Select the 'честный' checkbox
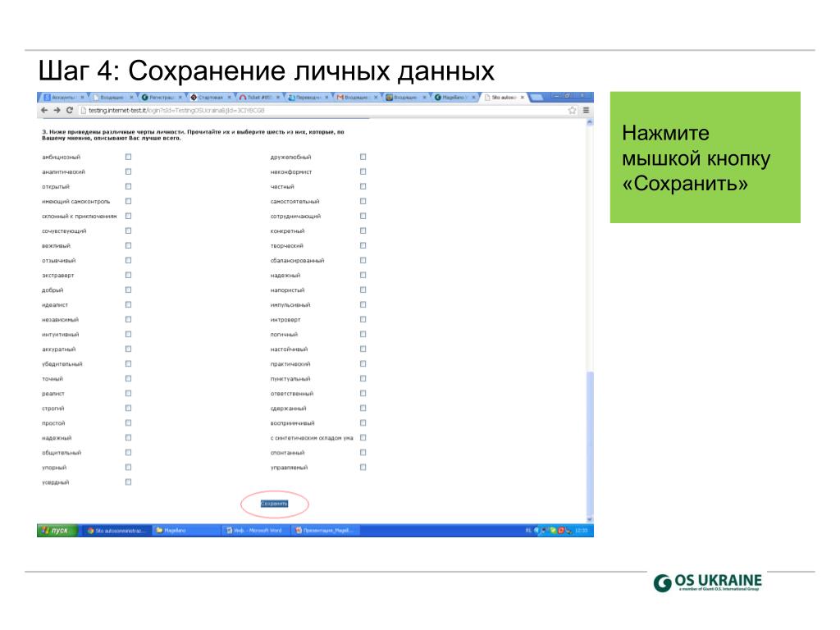The height and width of the screenshot is (630, 840). tap(363, 186)
